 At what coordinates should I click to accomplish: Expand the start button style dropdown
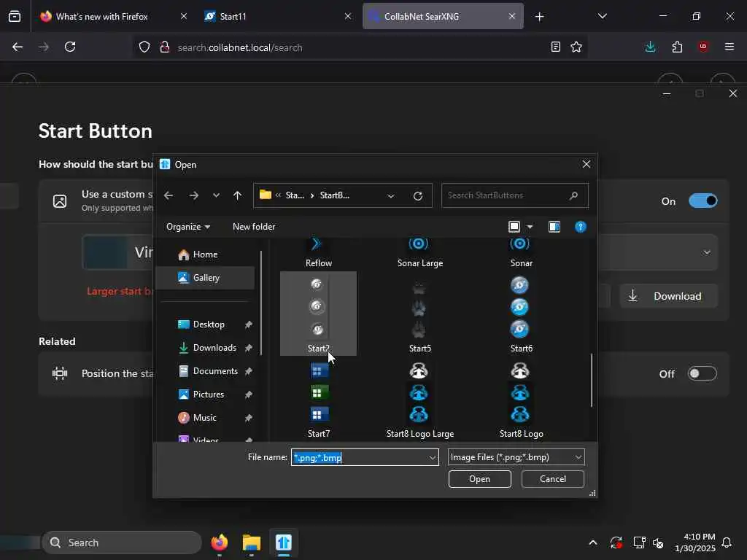click(707, 252)
